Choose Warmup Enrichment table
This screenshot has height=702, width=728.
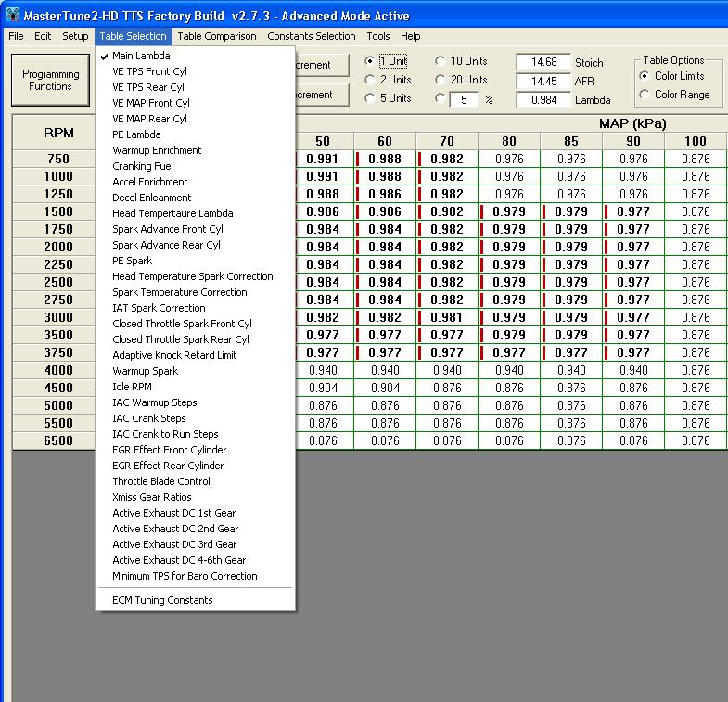click(195, 150)
